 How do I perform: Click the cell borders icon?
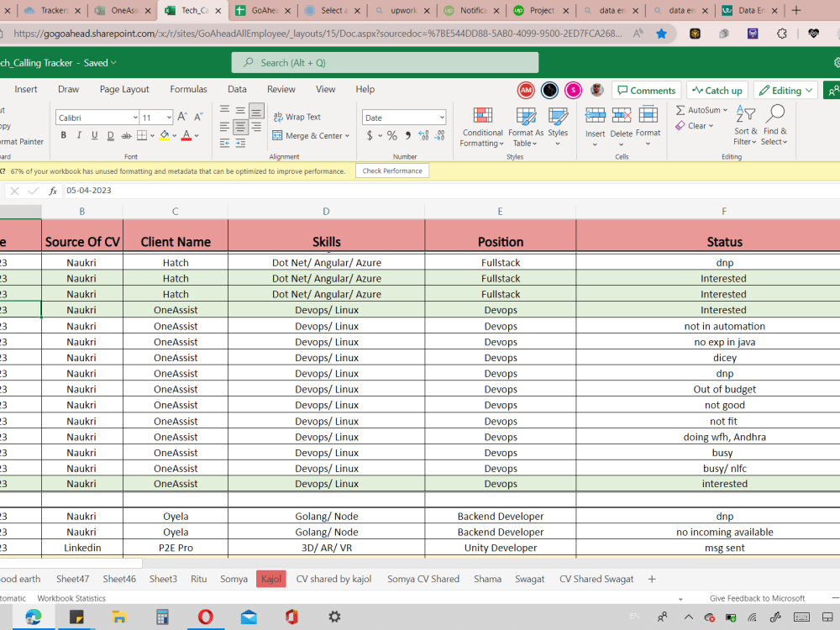click(142, 135)
